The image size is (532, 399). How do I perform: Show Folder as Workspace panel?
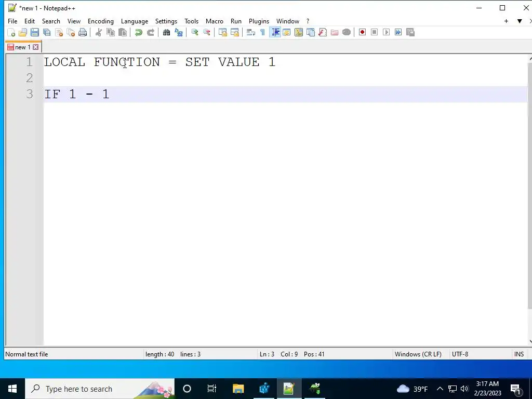[x=334, y=32]
